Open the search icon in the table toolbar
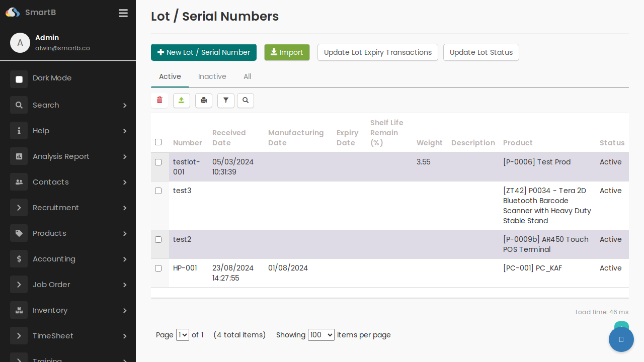Image resolution: width=644 pixels, height=362 pixels. (246, 101)
